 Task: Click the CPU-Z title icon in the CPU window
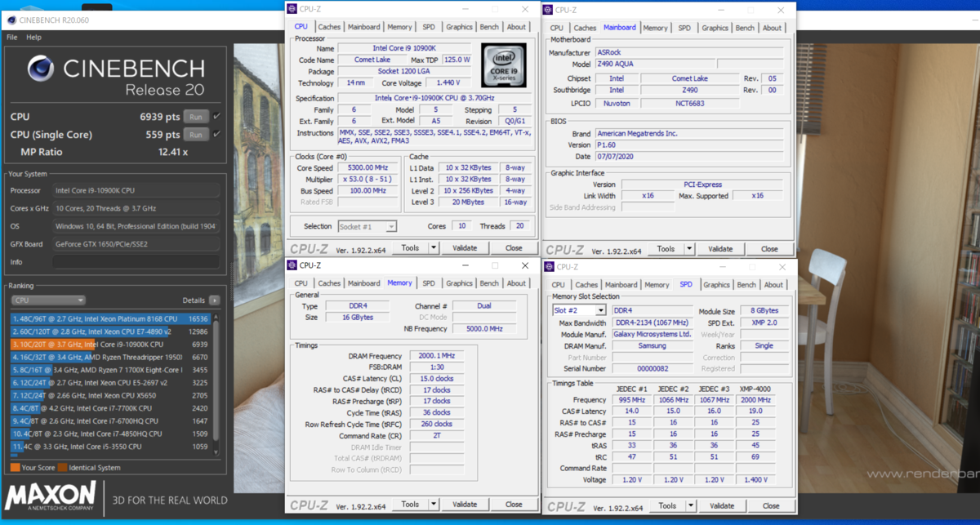click(292, 10)
